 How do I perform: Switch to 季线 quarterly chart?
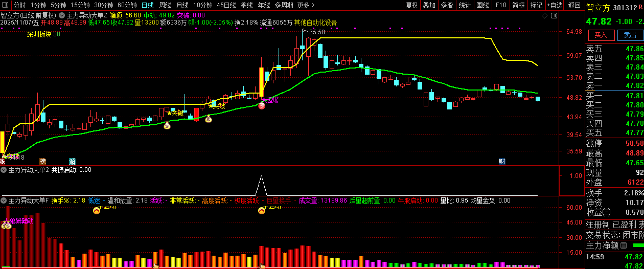click(x=247, y=5)
